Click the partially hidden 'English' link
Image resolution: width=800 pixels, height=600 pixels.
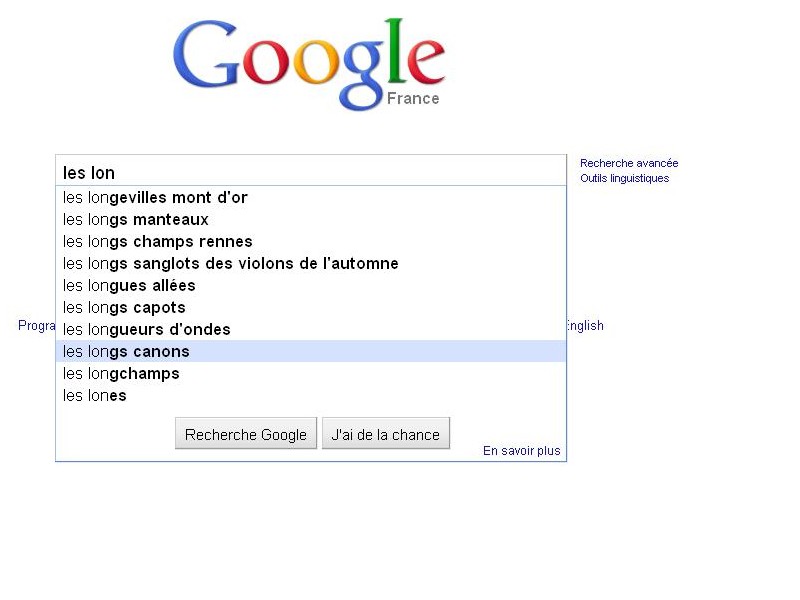pyautogui.click(x=585, y=326)
